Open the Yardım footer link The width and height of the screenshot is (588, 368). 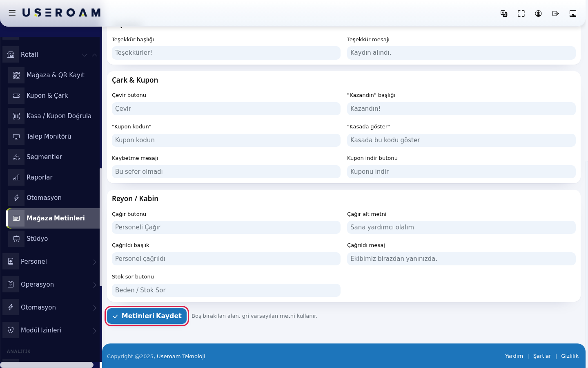pyautogui.click(x=514, y=356)
